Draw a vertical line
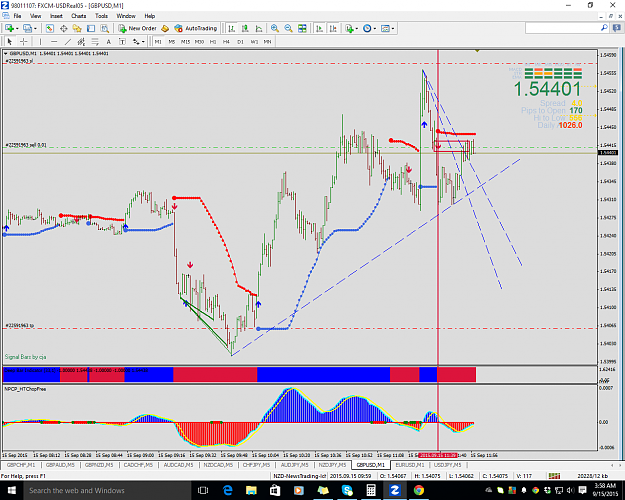Screen dimensions: 625x500 (x=40, y=41)
